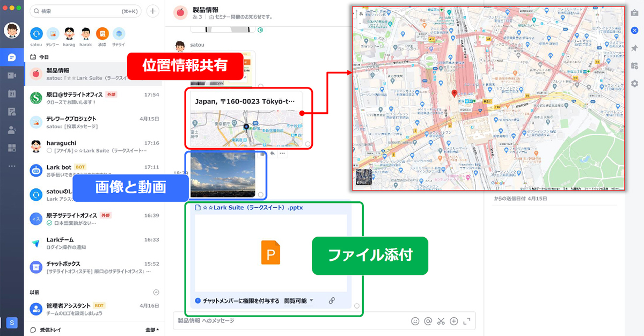This screenshot has width=644, height=336.
Task: Open the Messenger chat icon in sidebar
Action: (x=12, y=57)
